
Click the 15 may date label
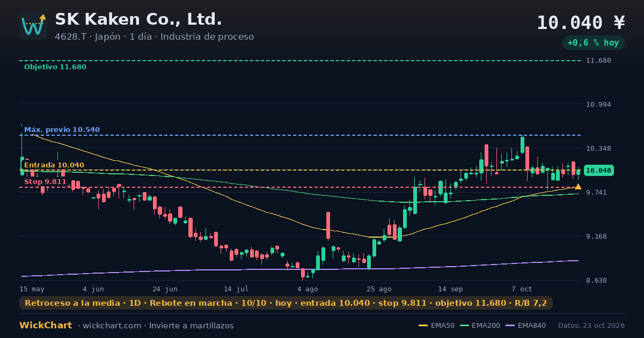(32, 289)
